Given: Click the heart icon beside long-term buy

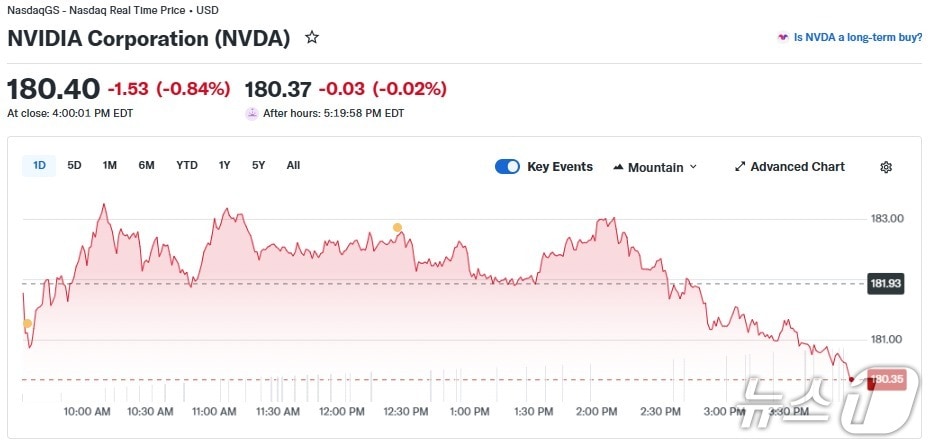Looking at the screenshot, I should (x=783, y=37).
